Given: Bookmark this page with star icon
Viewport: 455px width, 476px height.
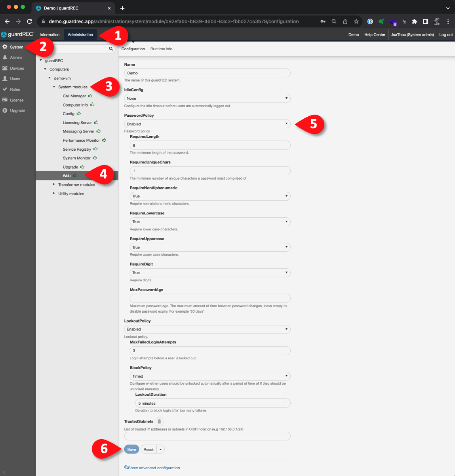Looking at the screenshot, I should click(x=356, y=21).
